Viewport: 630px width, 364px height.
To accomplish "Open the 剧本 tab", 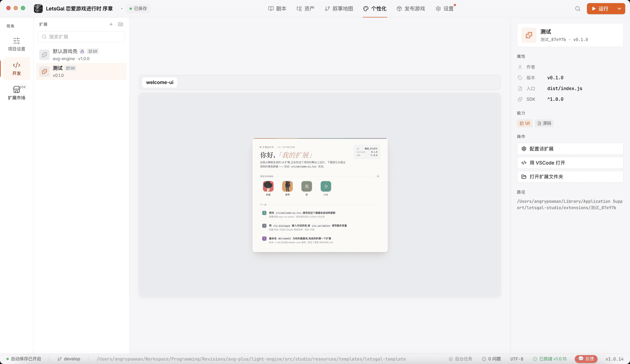I will (277, 9).
